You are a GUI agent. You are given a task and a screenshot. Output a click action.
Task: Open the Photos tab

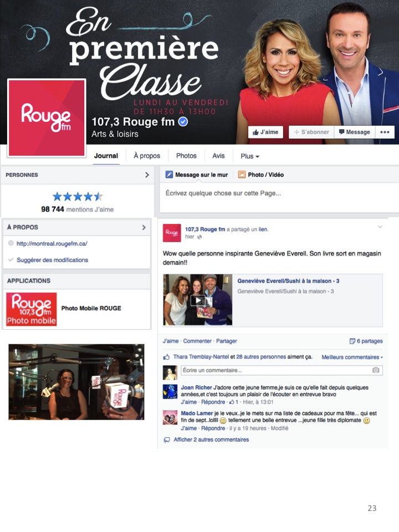(186, 156)
